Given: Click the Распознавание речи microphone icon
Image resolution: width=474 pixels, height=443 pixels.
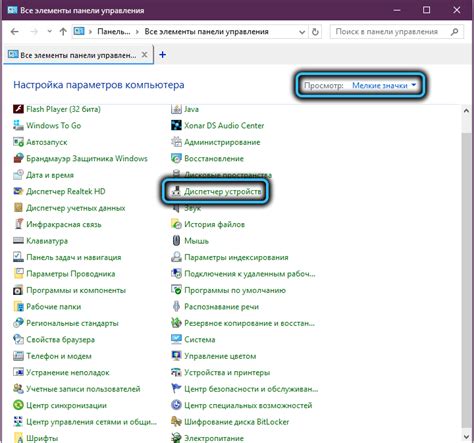Looking at the screenshot, I should pyautogui.click(x=176, y=306).
